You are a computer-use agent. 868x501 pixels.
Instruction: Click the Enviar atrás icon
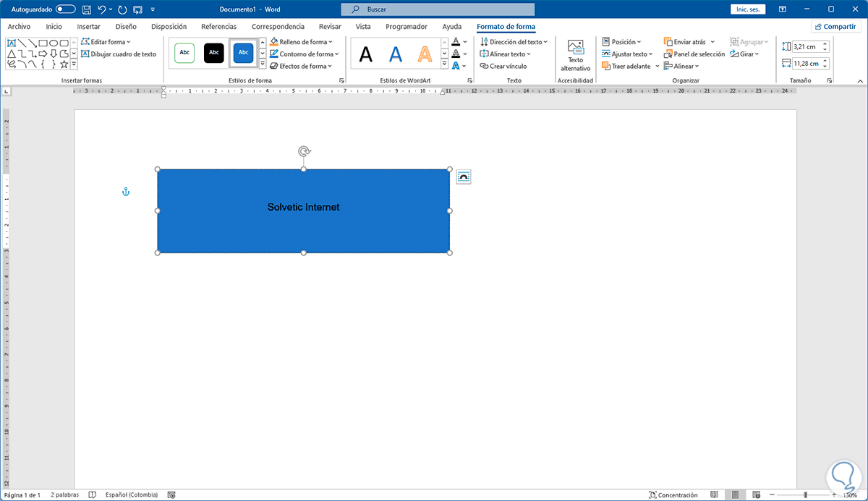[668, 42]
